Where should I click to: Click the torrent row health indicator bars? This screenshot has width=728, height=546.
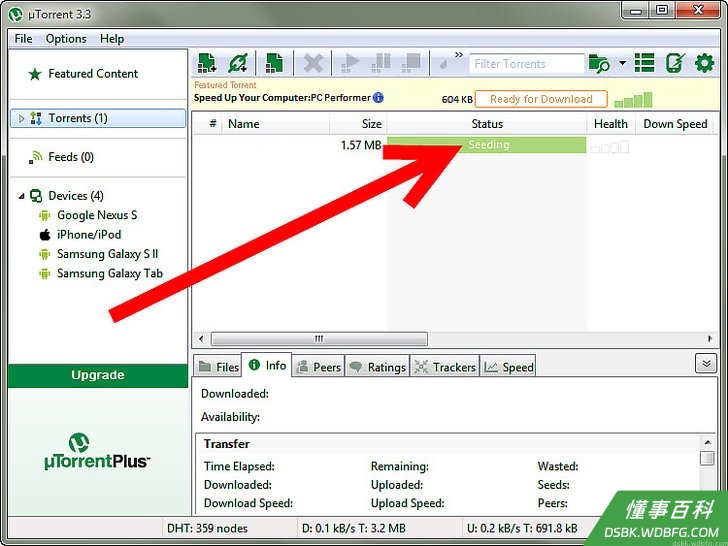tap(610, 147)
